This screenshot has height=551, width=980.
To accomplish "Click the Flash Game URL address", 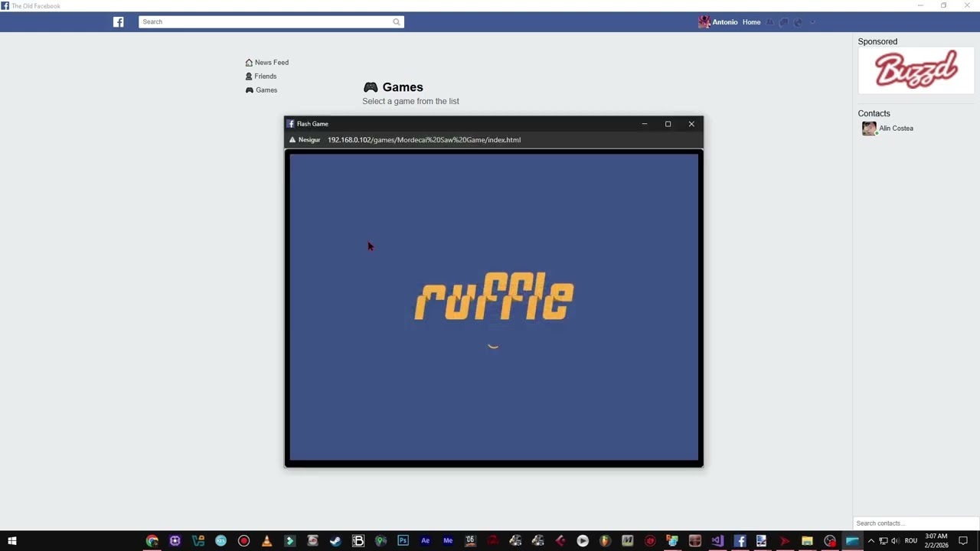I will pos(424,140).
